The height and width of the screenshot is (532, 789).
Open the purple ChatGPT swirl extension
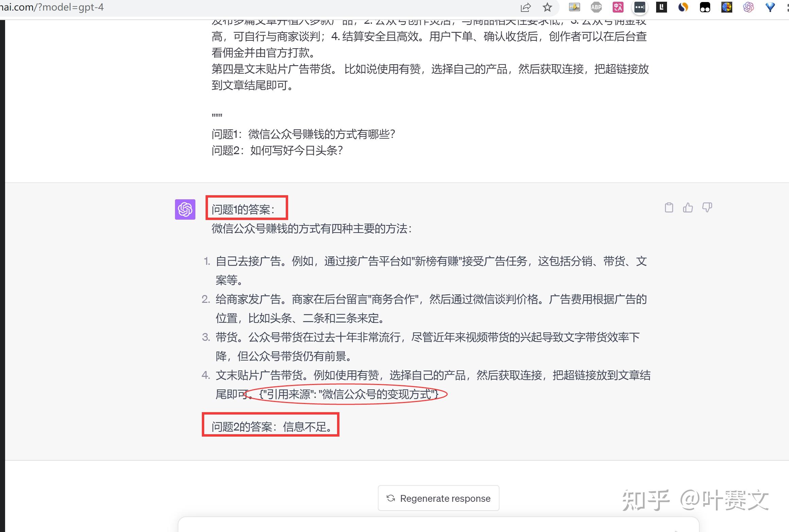749,7
